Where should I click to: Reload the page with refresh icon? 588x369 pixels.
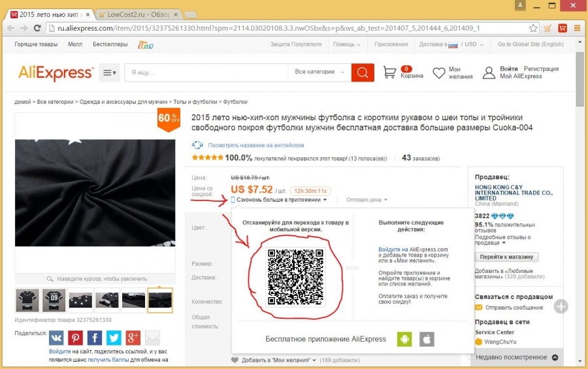pyautogui.click(x=37, y=28)
